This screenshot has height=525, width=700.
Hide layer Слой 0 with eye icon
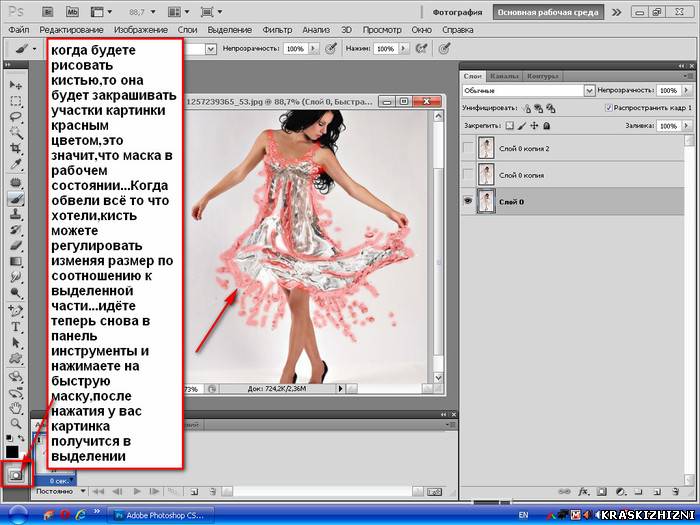point(468,202)
